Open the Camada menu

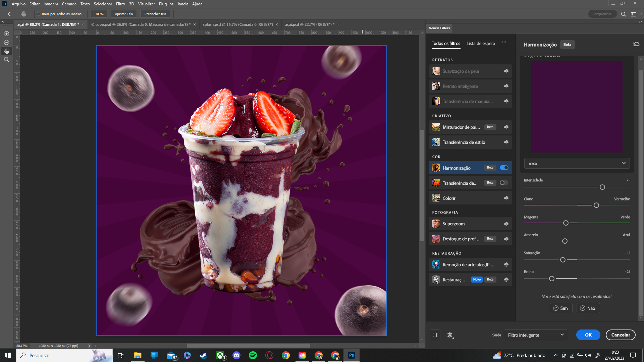[69, 4]
